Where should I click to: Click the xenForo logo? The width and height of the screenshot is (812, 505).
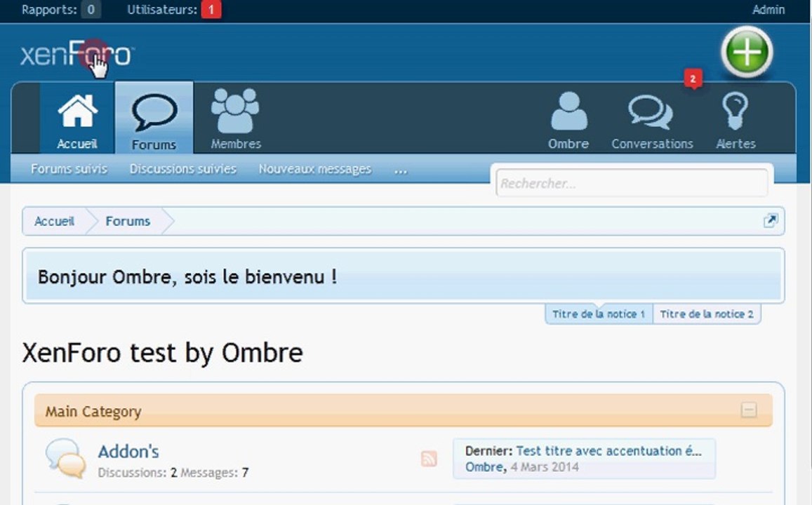[77, 54]
